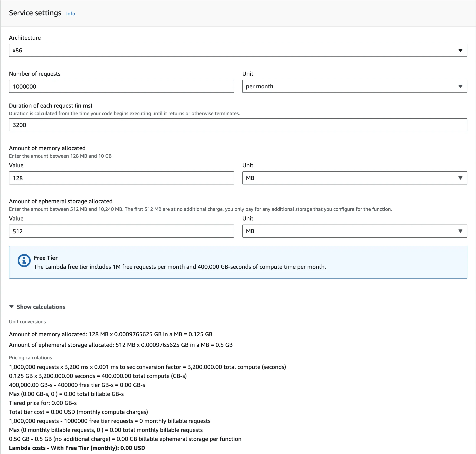Open the memory Unit dropdown
This screenshot has height=454, width=476.
[x=355, y=178]
